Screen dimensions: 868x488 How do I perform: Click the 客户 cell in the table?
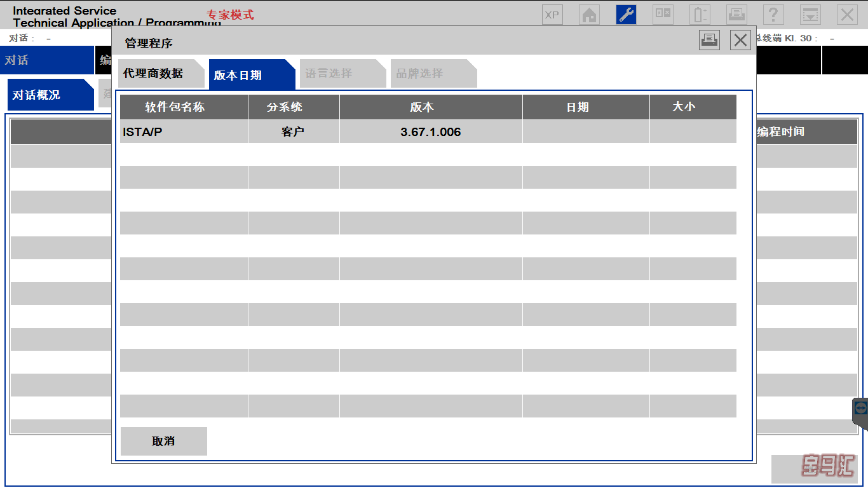294,132
